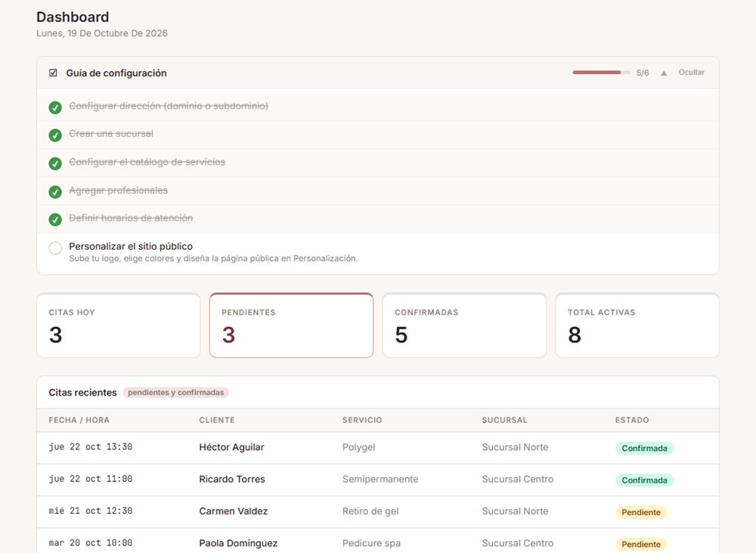Open client Ricardo Torres
The width and height of the screenshot is (756, 553).
coord(232,479)
